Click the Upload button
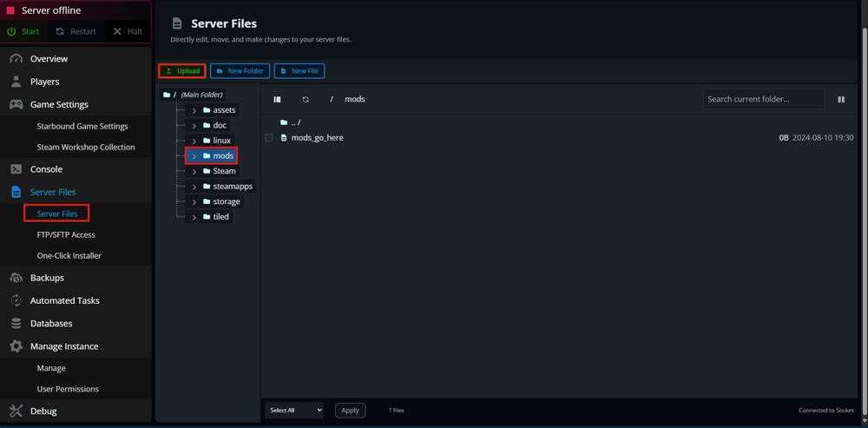868x428 pixels. (x=182, y=71)
